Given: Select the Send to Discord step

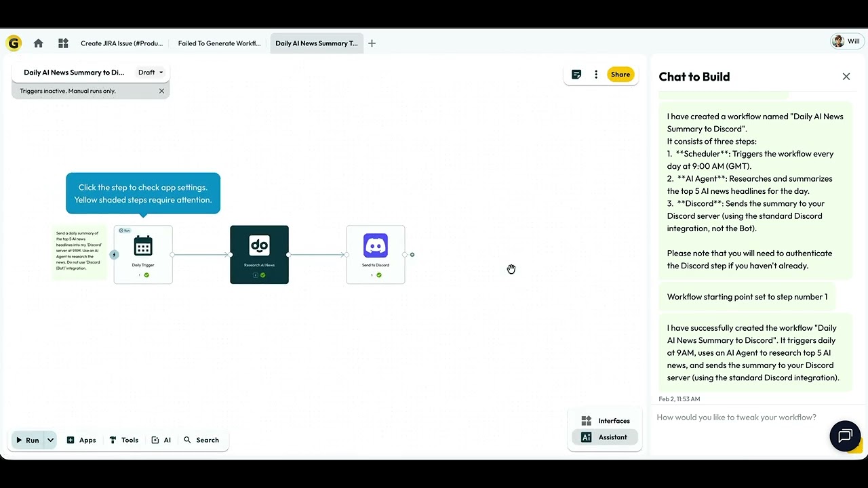Looking at the screenshot, I should pos(375,255).
